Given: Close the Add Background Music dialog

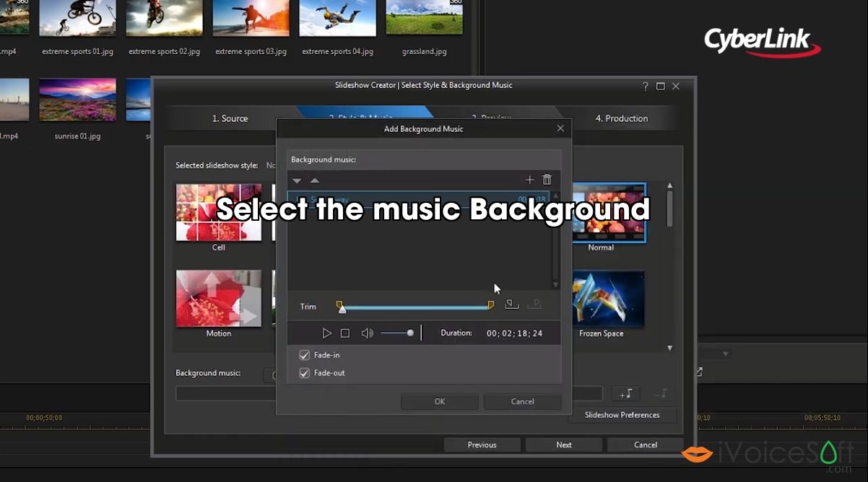Looking at the screenshot, I should tap(560, 128).
